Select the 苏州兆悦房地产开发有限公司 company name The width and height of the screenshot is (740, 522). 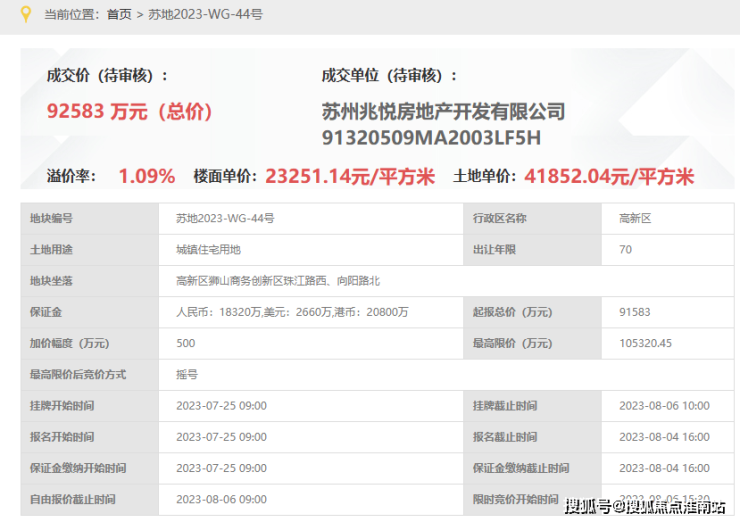(x=443, y=112)
